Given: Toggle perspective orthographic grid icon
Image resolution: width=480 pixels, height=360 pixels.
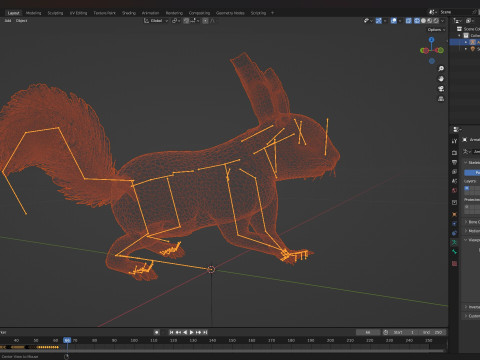Looking at the screenshot, I should (x=441, y=99).
